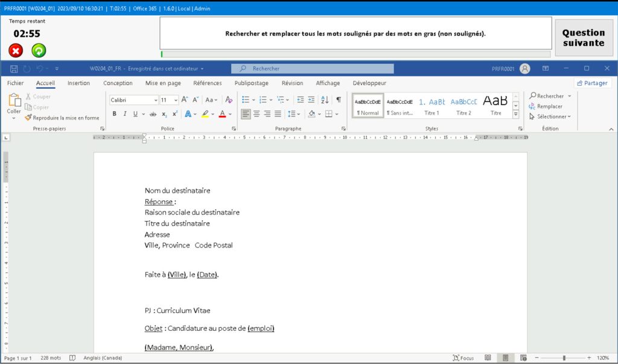
Task: Switch to Focus mode in status bar
Action: click(x=463, y=357)
